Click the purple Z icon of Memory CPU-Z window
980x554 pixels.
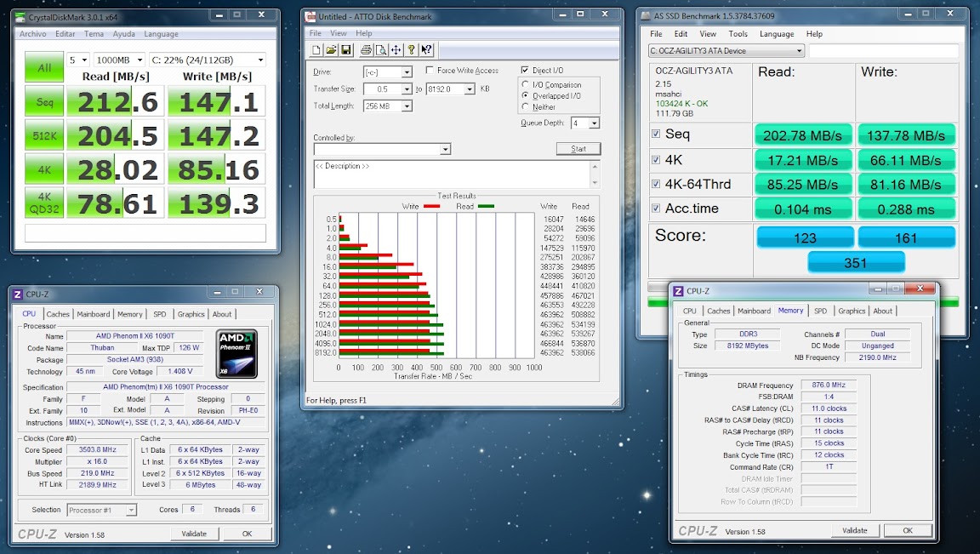point(678,291)
